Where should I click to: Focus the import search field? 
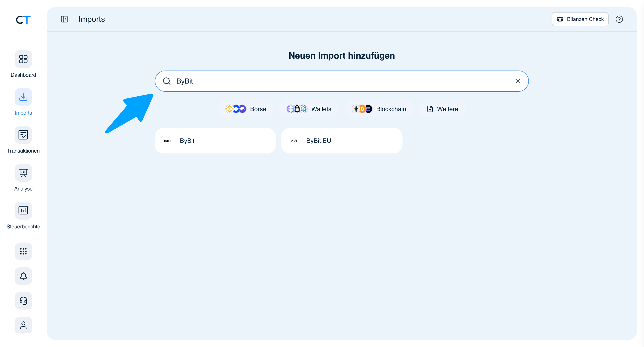[342, 81]
